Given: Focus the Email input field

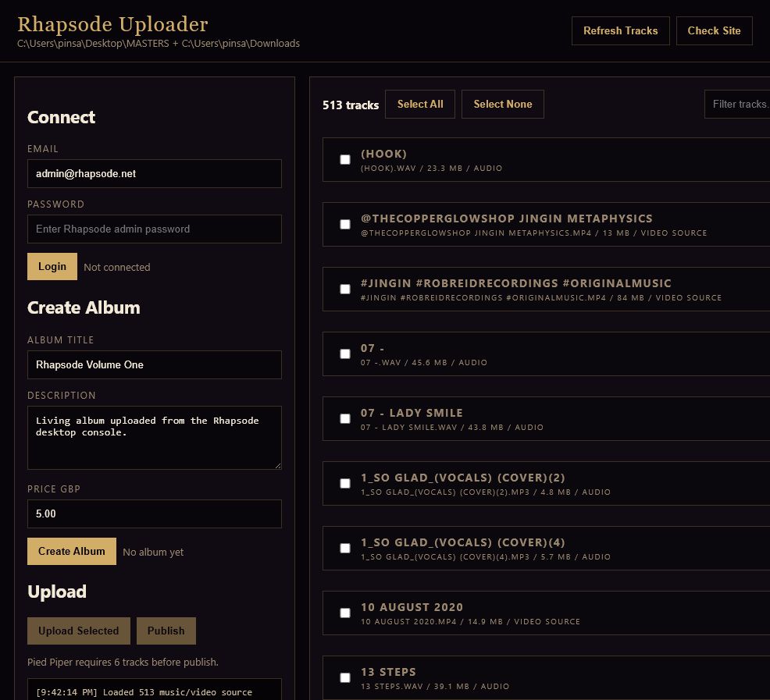Looking at the screenshot, I should [x=154, y=173].
